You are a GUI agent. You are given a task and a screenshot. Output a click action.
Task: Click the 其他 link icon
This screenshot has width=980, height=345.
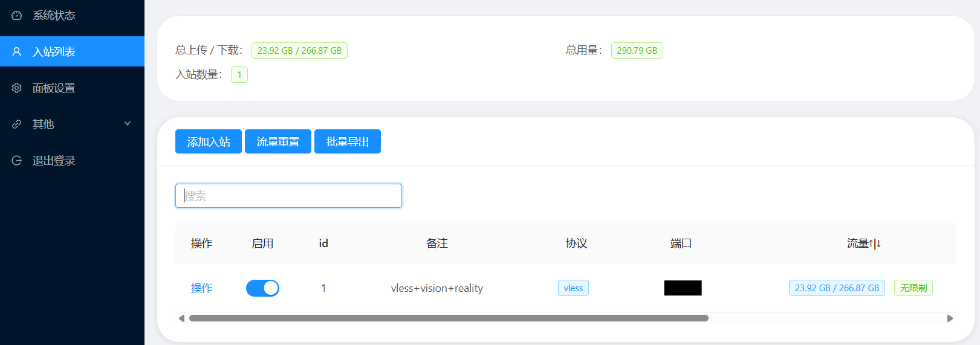point(17,124)
